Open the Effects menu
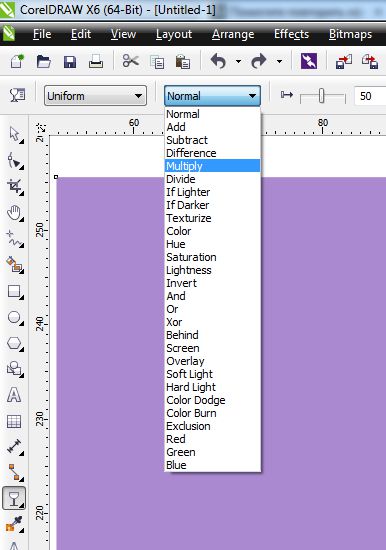Viewport: 386px width, 550px height. coord(291,34)
